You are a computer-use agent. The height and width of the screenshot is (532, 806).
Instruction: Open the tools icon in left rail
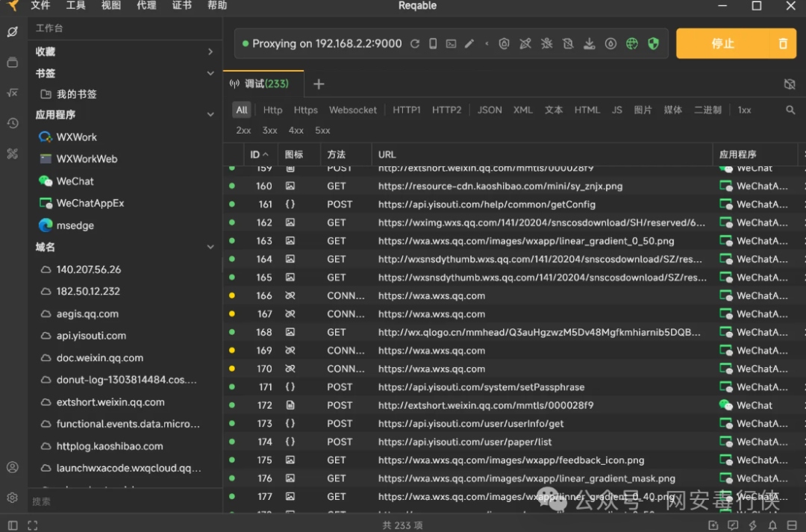point(13,154)
